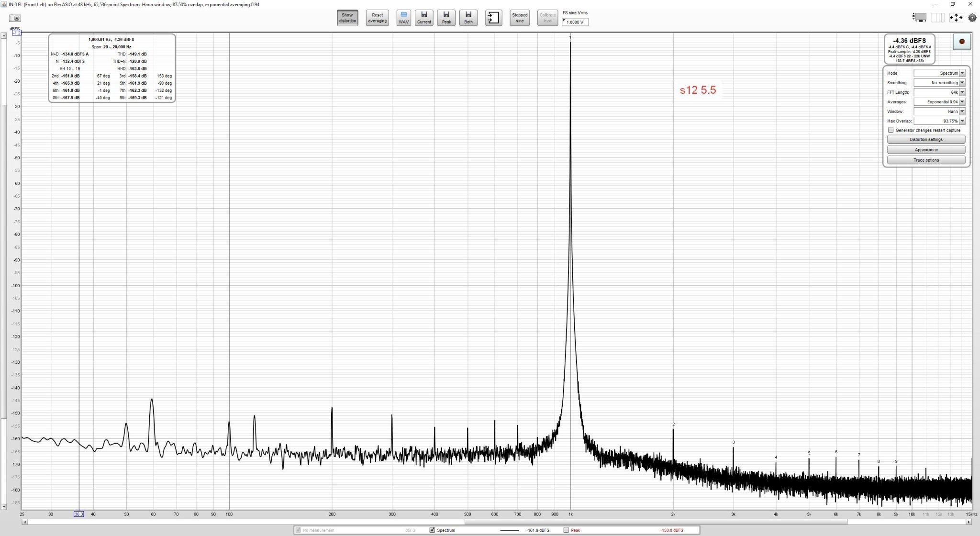Click the frequency bands grid icon
The width and height of the screenshot is (980, 536).
point(937,18)
